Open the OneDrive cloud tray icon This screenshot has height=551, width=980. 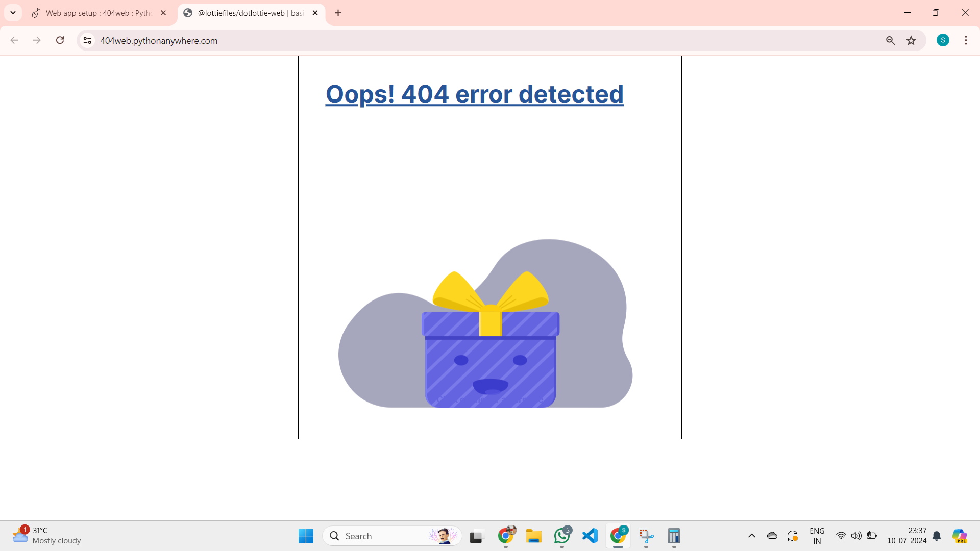pos(772,536)
